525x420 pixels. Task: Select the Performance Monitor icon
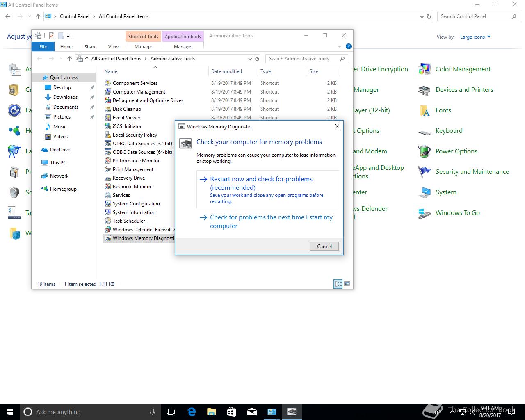[108, 160]
